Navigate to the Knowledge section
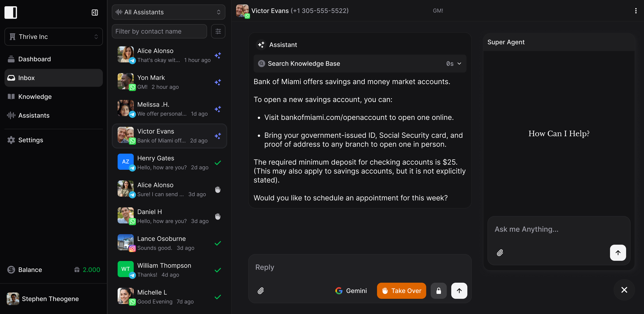This screenshot has width=644, height=314. [35, 96]
